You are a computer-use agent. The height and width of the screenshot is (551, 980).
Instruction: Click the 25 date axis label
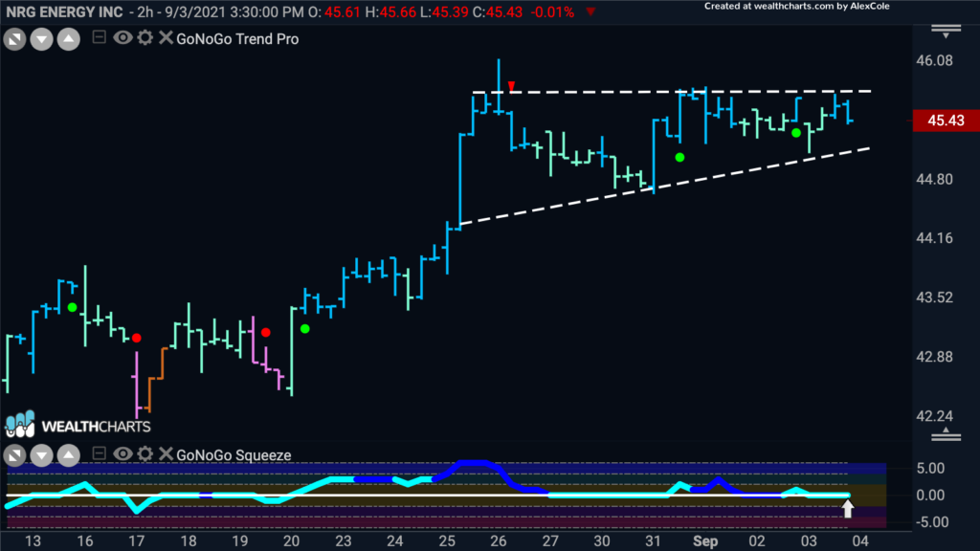click(446, 541)
